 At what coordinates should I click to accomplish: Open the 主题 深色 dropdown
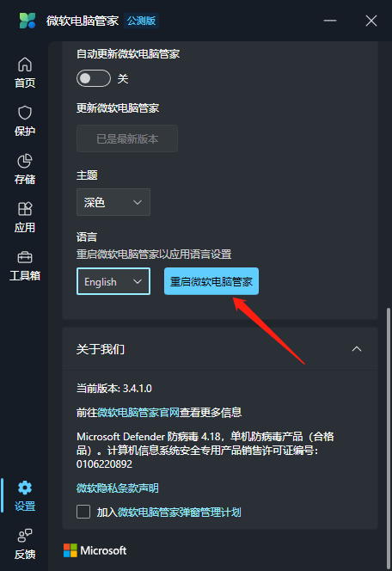click(113, 202)
